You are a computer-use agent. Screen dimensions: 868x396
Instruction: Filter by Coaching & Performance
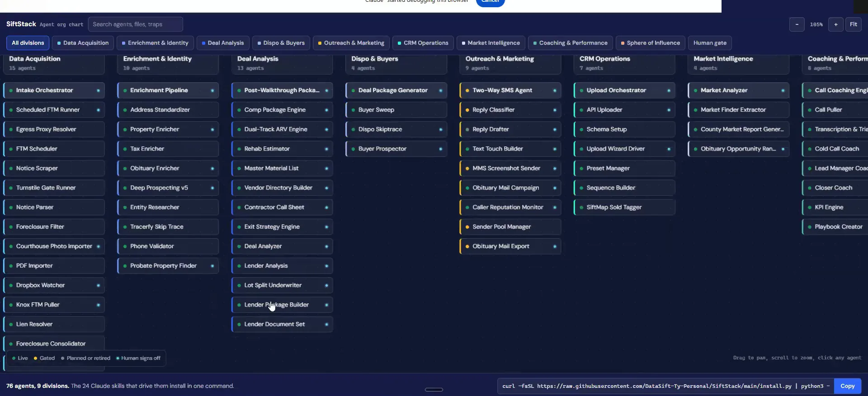pos(571,43)
